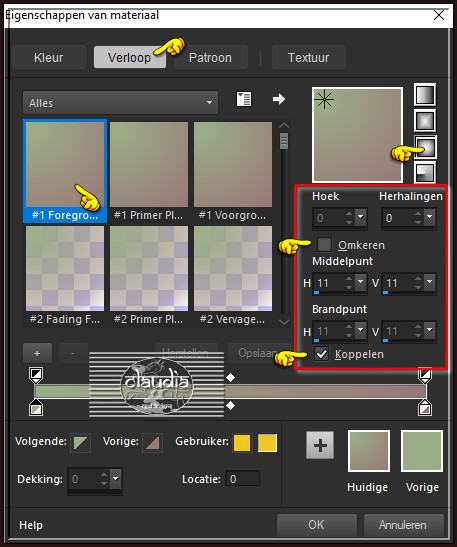Pick the first yellow Gebruiker swatch
The image size is (457, 547).
(x=242, y=443)
